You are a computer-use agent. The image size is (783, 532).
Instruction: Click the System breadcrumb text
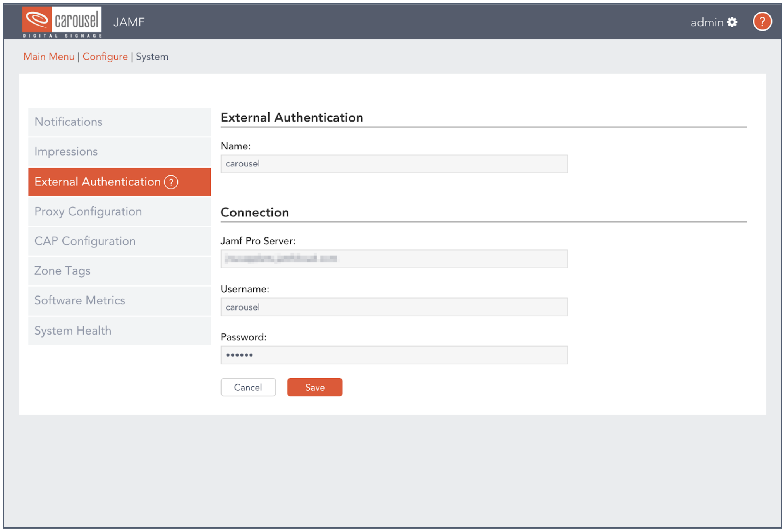click(152, 57)
